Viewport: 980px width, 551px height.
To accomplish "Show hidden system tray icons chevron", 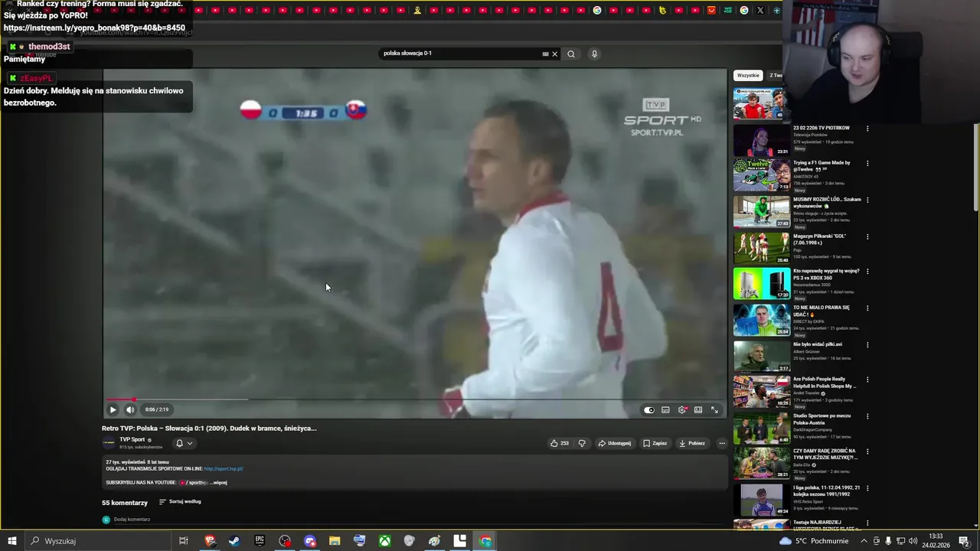I will [864, 541].
